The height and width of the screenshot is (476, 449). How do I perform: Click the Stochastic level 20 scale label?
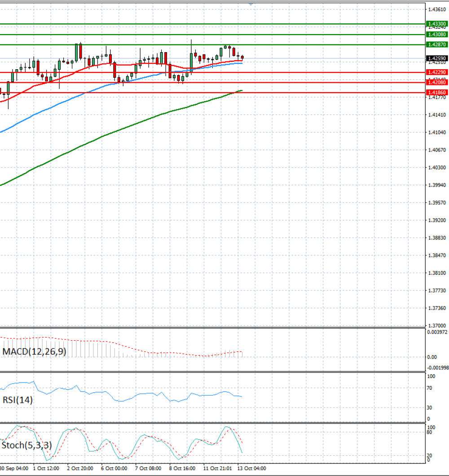[x=429, y=456]
